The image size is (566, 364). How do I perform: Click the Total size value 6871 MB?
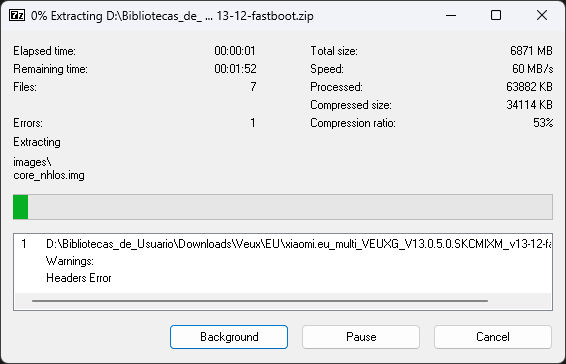point(531,51)
